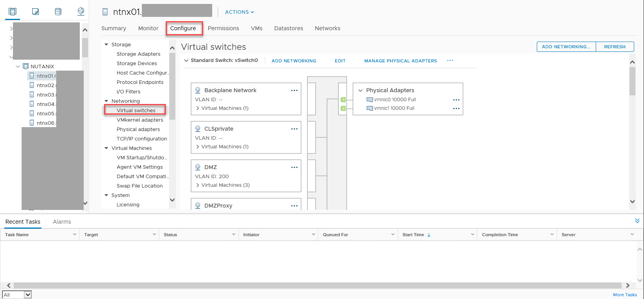Switch to the Monitor tab

click(148, 28)
